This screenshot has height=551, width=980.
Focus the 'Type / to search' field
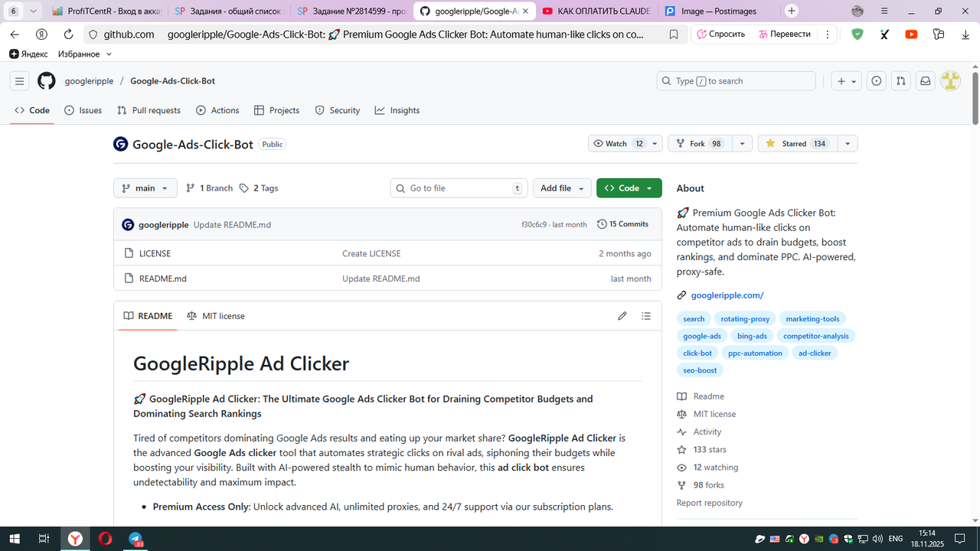[736, 81]
